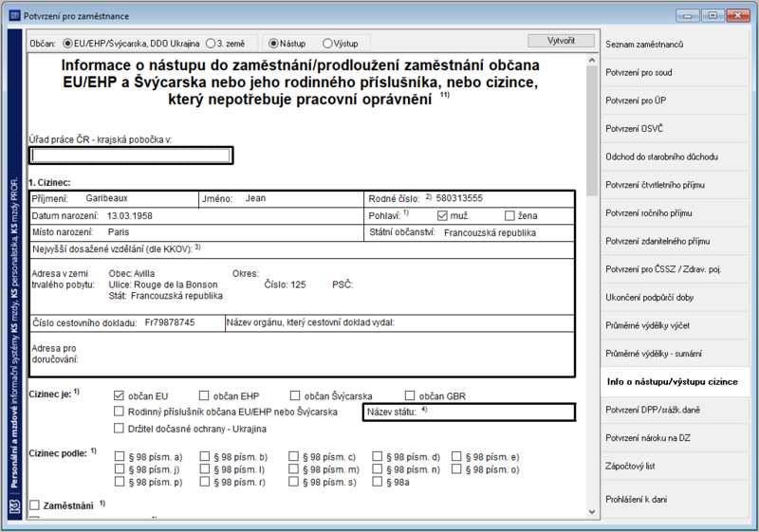The width and height of the screenshot is (759, 532).
Task: Open Potvrzení zdanitelného příjmu
Action: (675, 241)
